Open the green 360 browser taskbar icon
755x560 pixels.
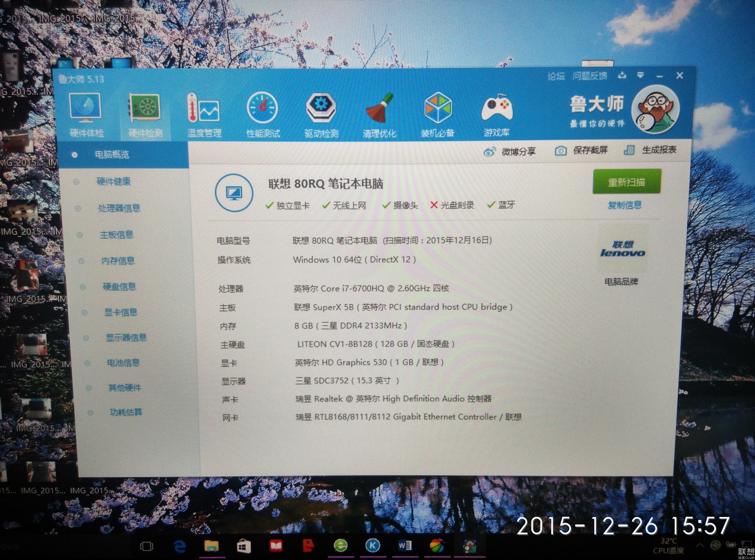pyautogui.click(x=340, y=545)
